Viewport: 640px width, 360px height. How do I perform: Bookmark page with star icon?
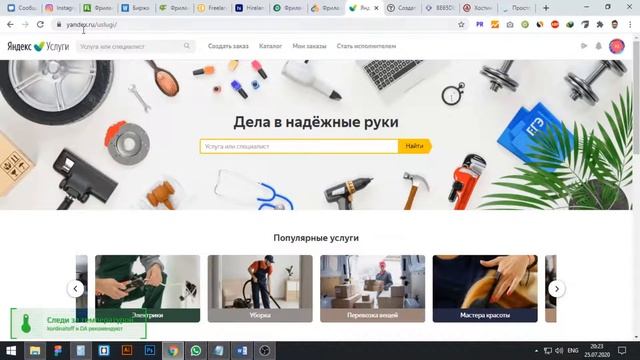tap(461, 24)
